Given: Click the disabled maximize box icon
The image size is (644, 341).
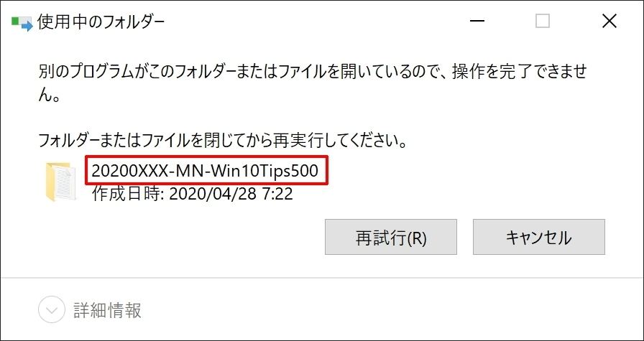Looking at the screenshot, I should pyautogui.click(x=543, y=22).
